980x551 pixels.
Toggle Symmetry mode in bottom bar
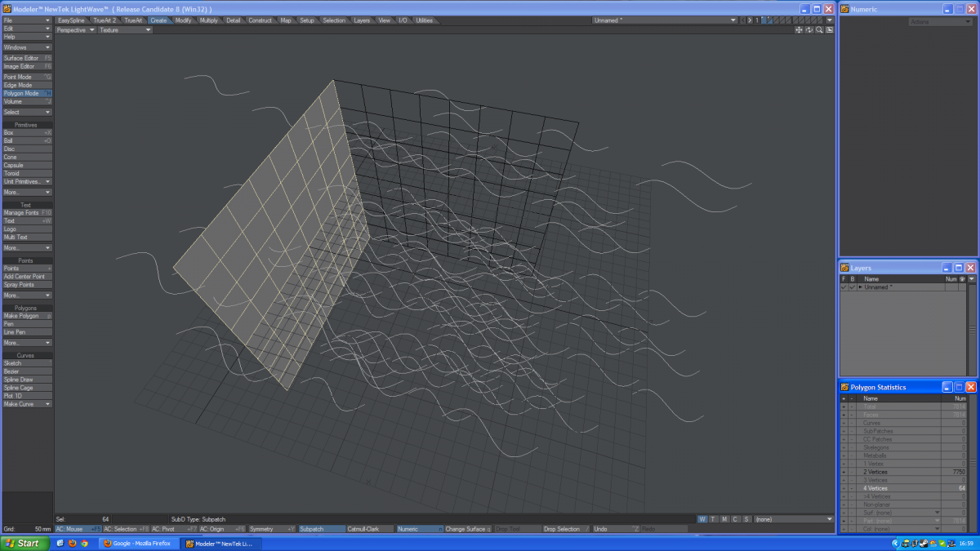(272, 529)
